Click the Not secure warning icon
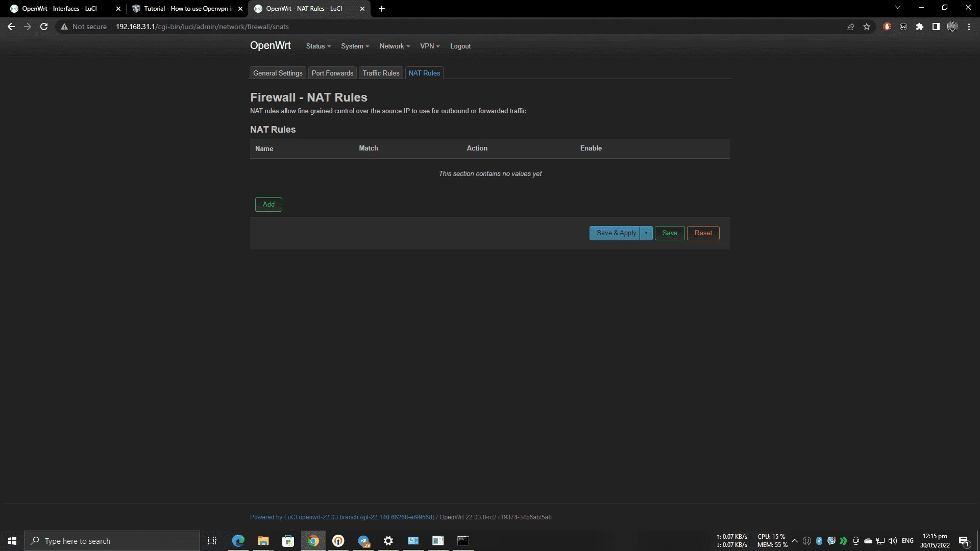The width and height of the screenshot is (980, 551). [x=64, y=27]
